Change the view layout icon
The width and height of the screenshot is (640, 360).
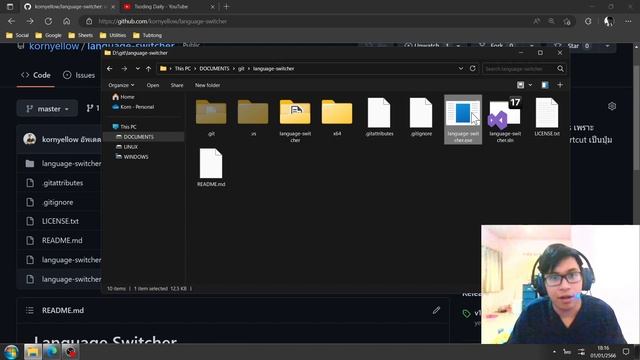[520, 85]
